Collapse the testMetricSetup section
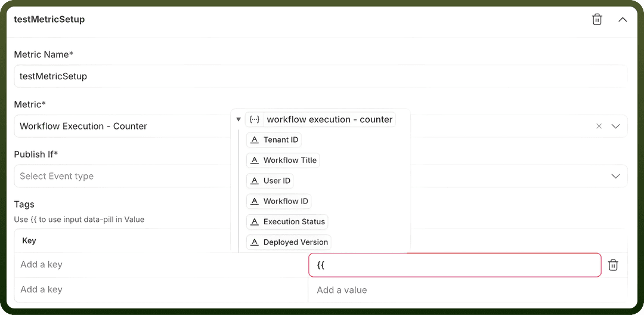 (623, 19)
